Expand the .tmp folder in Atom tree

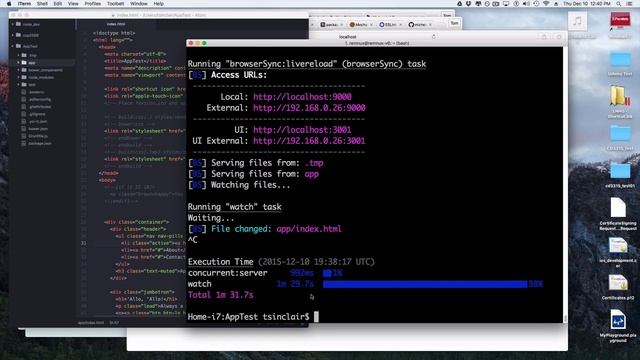click(x=18, y=55)
